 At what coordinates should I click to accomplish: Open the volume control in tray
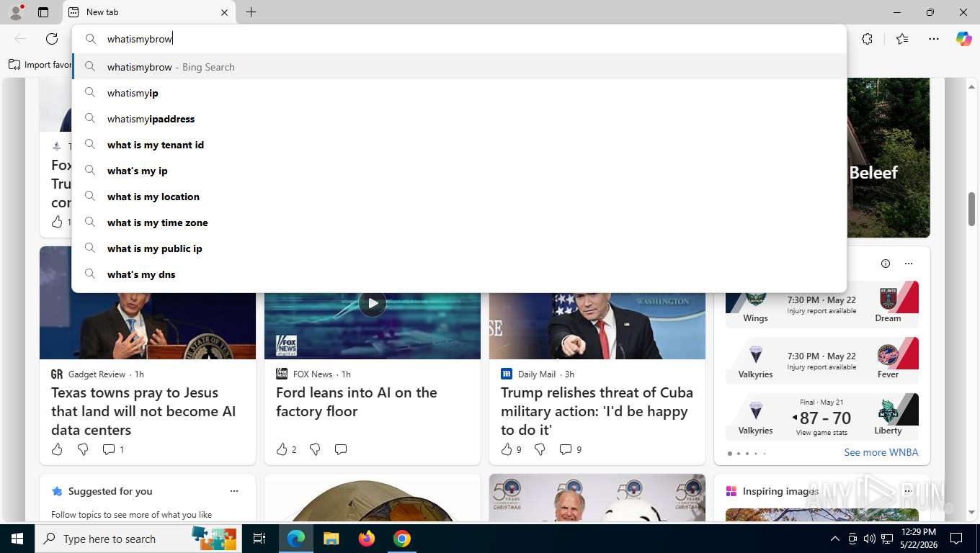click(870, 539)
